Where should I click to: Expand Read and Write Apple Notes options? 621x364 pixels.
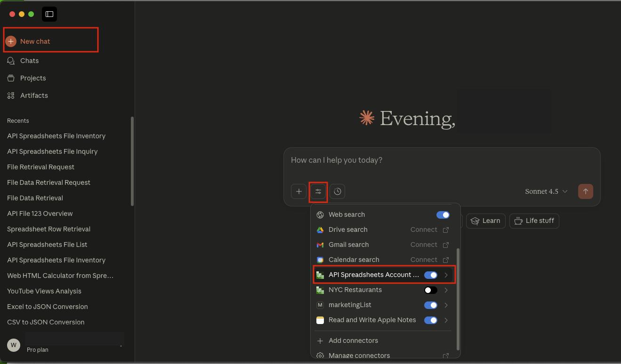[x=445, y=320]
